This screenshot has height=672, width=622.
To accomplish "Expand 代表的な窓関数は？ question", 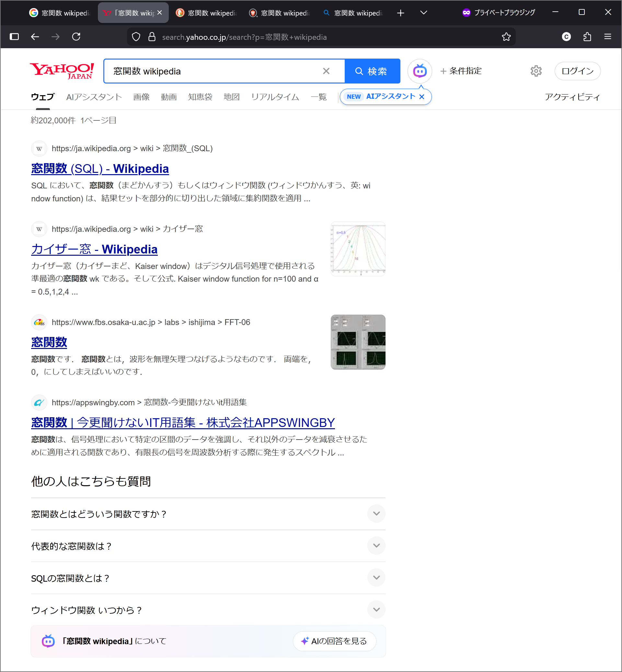I will point(376,545).
